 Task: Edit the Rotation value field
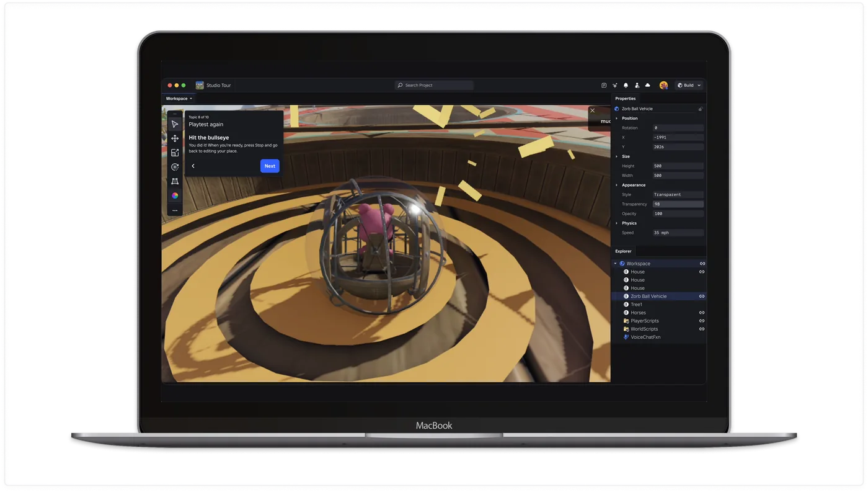pos(678,128)
